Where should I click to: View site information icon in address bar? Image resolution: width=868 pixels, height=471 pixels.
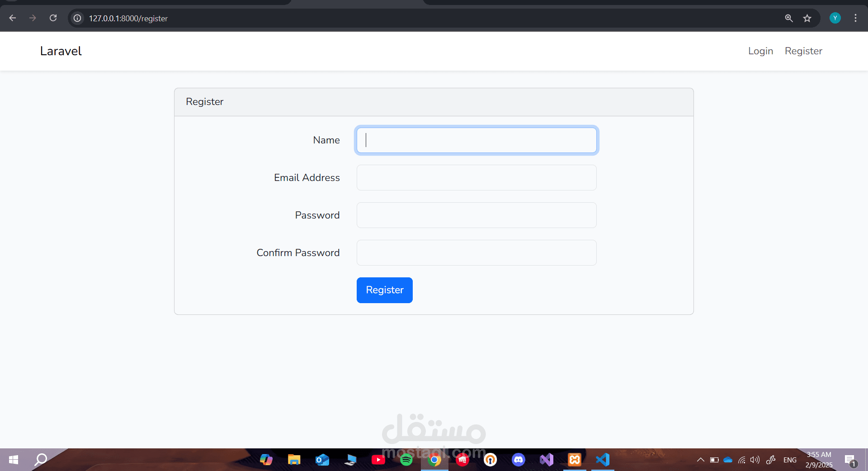pos(78,18)
